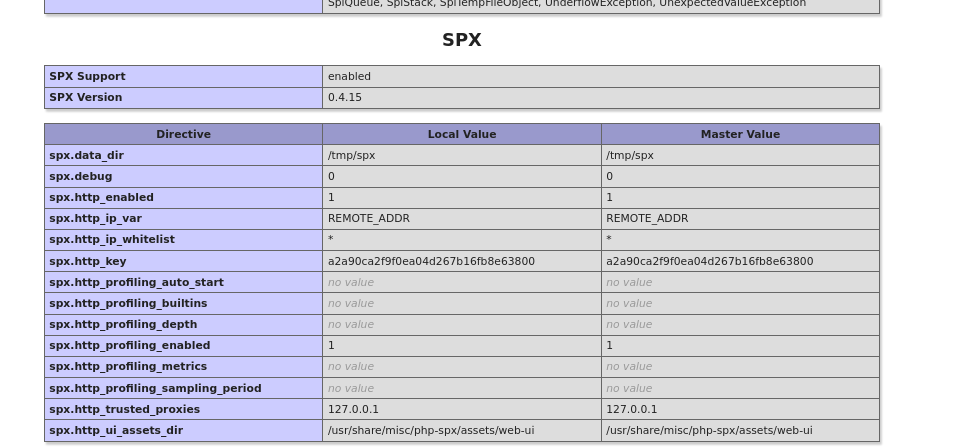Click the Local Value of spx.http_profiling_enabled

pyautogui.click(x=331, y=345)
